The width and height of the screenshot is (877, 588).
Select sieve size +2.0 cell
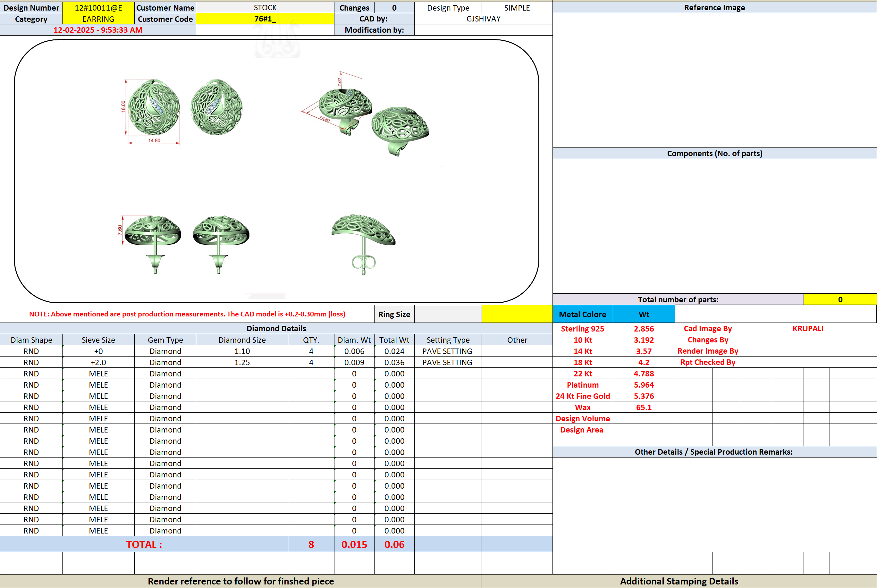98,362
